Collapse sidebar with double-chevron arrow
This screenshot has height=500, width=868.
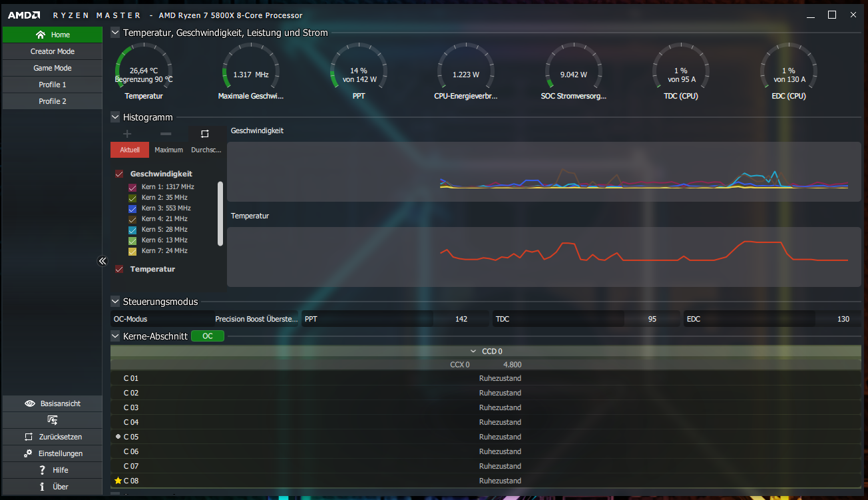pos(103,261)
